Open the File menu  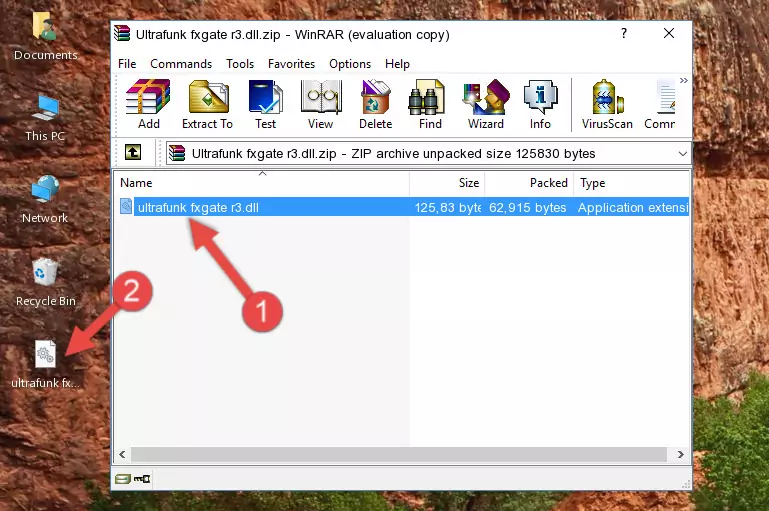point(127,64)
